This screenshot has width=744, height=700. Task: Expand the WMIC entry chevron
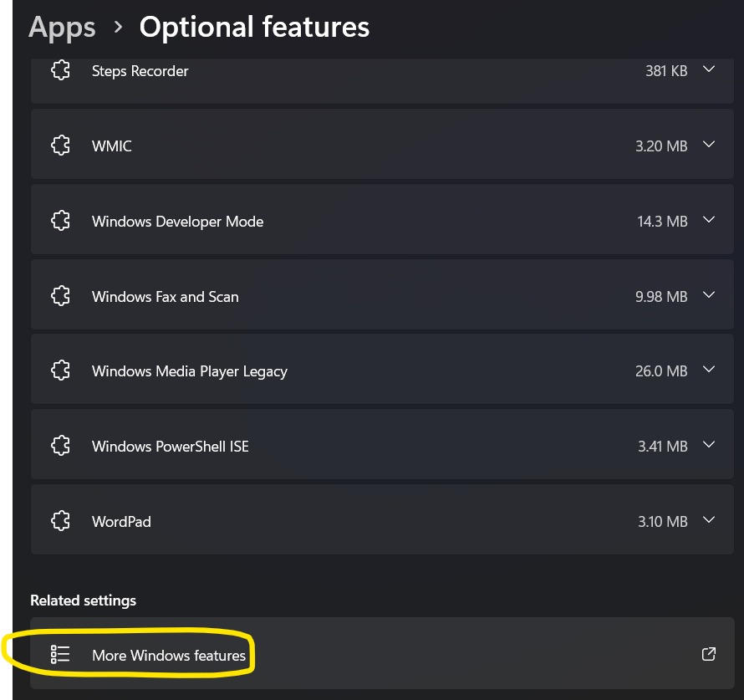[x=709, y=145]
